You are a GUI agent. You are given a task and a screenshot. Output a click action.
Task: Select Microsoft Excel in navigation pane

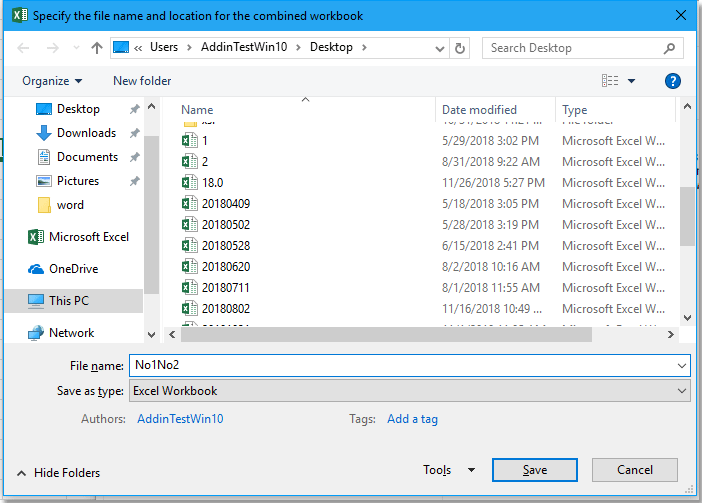[89, 237]
